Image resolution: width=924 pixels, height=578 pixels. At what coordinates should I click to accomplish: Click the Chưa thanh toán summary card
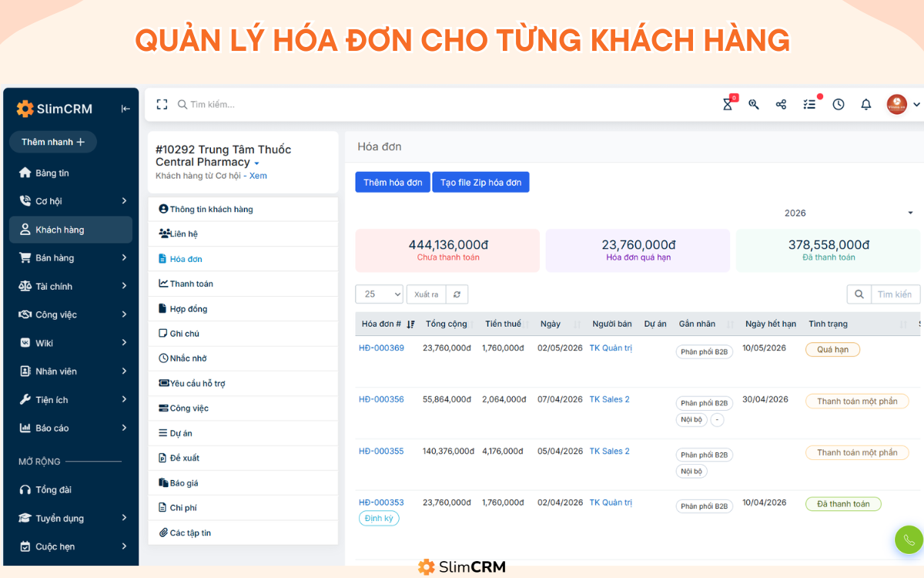click(447, 250)
